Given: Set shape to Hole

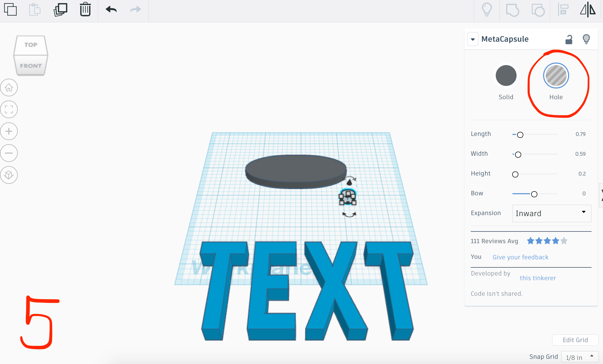Looking at the screenshot, I should 556,76.
